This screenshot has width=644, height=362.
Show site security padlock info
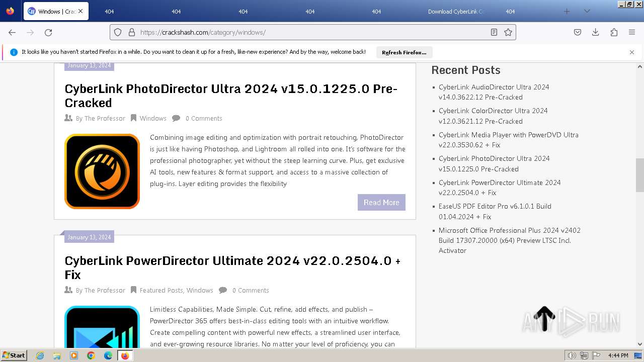[x=132, y=32]
